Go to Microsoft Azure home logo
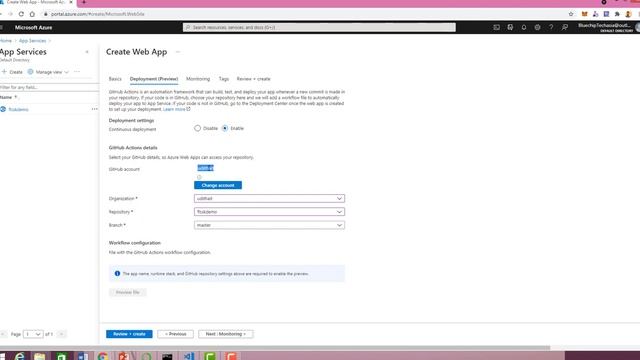 [x=33, y=27]
